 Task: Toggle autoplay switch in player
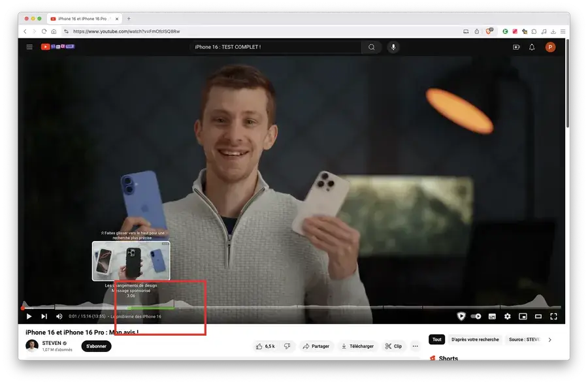pos(476,316)
